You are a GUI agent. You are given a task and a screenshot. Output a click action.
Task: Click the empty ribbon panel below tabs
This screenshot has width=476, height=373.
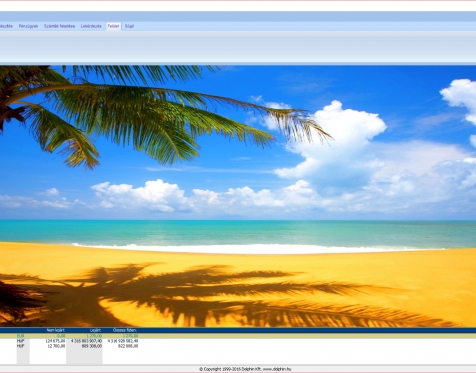point(238,46)
